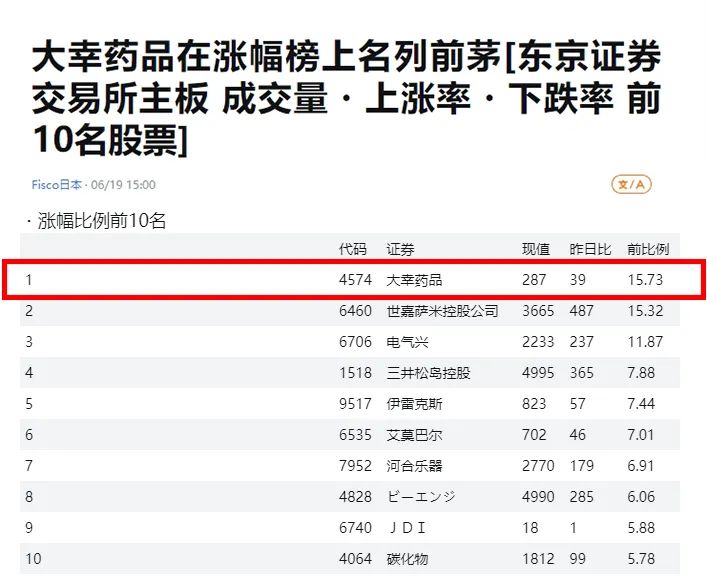Select stock code 7952
The width and height of the screenshot is (707, 586).
tap(355, 466)
